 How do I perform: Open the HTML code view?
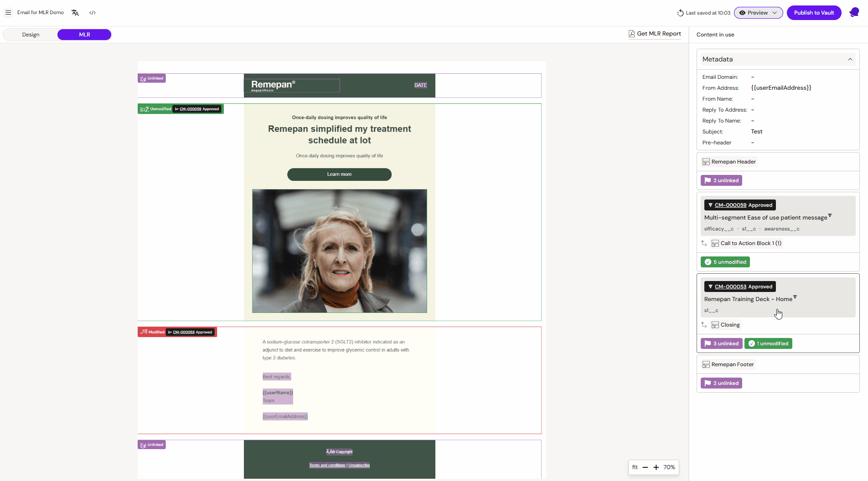click(93, 13)
